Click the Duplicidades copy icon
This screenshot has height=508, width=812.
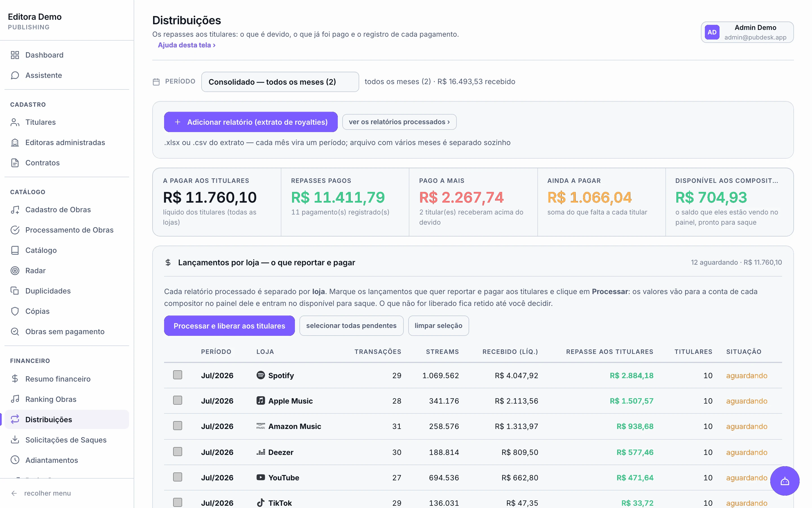[x=15, y=291]
